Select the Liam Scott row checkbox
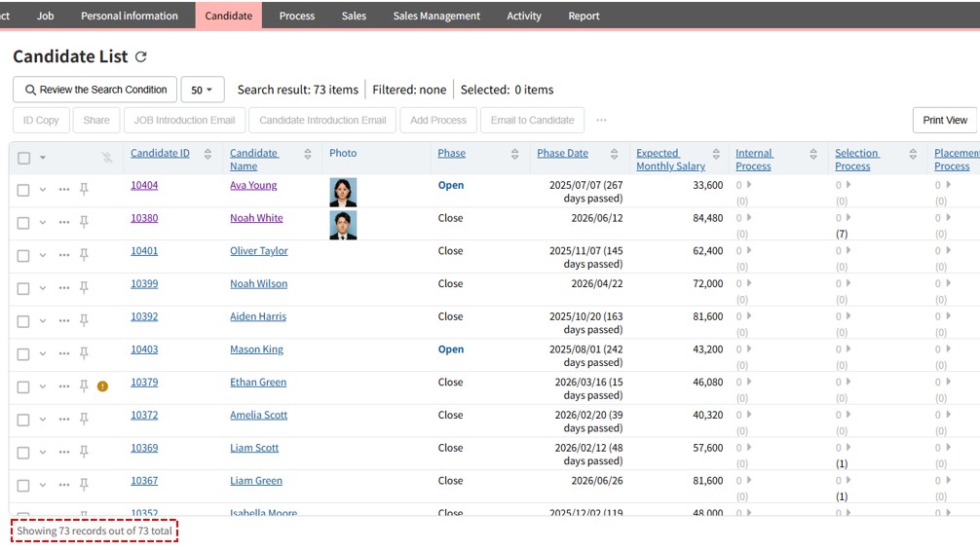Image resolution: width=980 pixels, height=550 pixels. (x=23, y=453)
